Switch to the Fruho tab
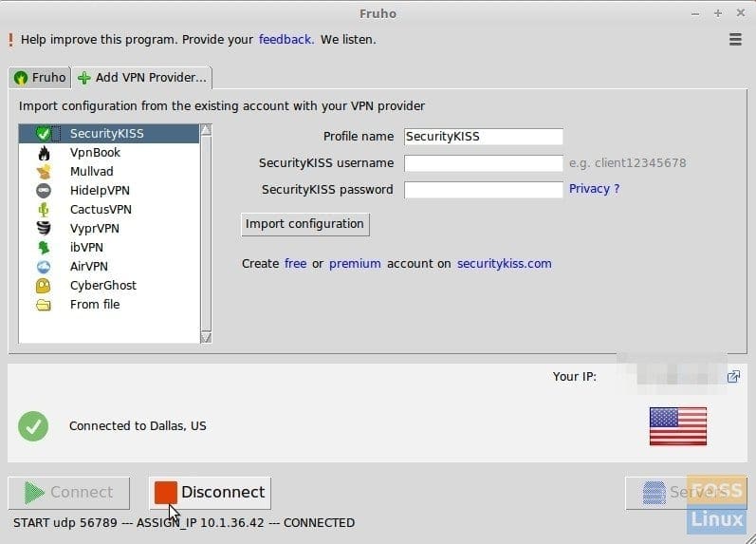Viewport: 756px width, 544px height. click(x=40, y=78)
